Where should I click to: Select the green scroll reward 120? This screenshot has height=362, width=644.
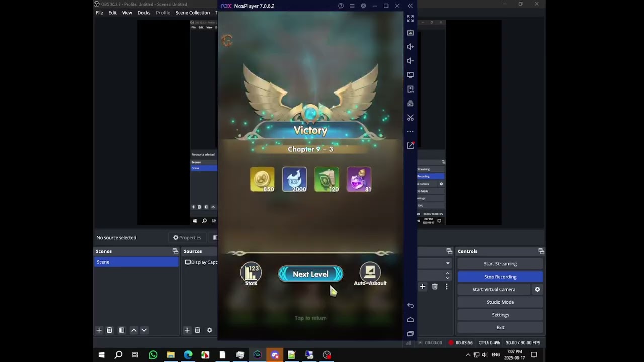pyautogui.click(x=327, y=179)
